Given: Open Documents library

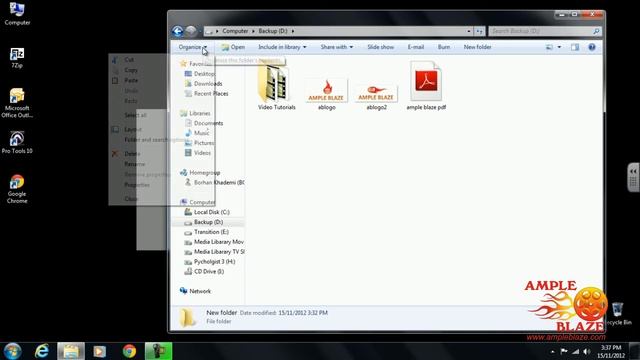Looking at the screenshot, I should [204, 123].
